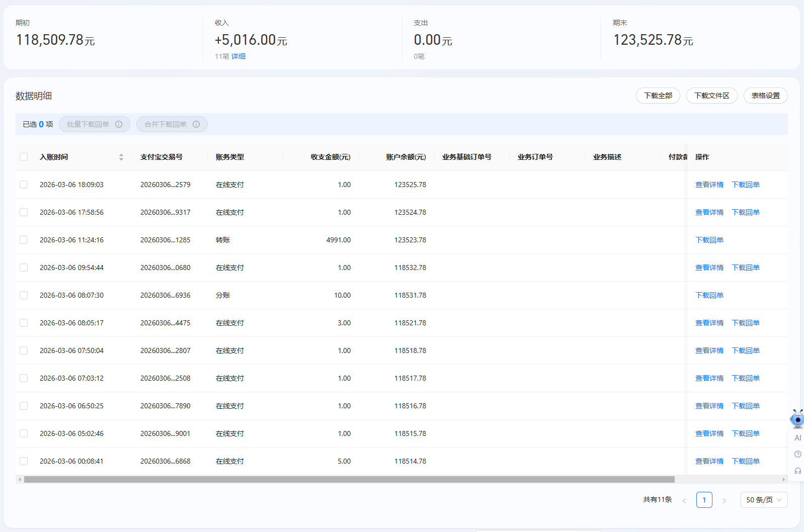Image resolution: width=804 pixels, height=532 pixels.
Task: Tick checkbox for 00:08:41 transaction
Action: (24, 461)
